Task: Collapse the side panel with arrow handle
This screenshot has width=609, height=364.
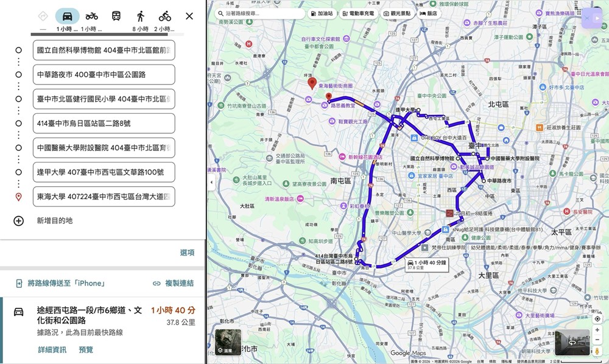Action: [211, 182]
